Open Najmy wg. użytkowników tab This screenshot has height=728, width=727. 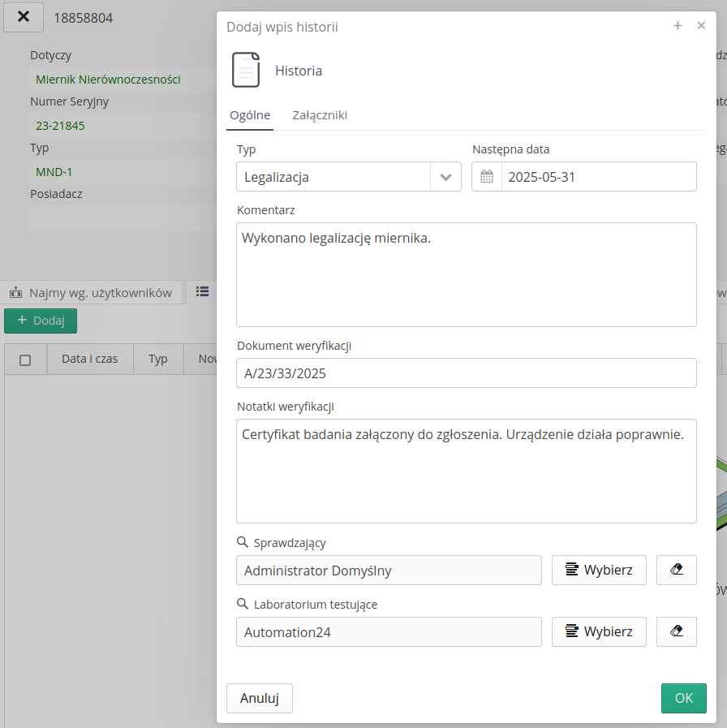[x=91, y=293]
